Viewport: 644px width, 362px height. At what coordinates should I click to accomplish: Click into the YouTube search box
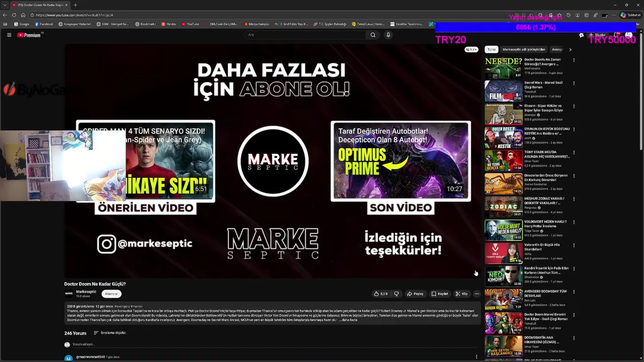[x=305, y=35]
